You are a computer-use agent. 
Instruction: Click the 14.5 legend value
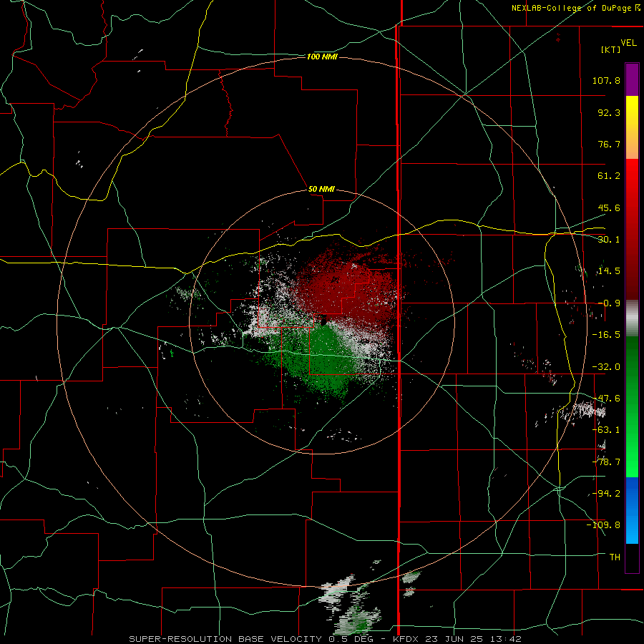[x=609, y=271]
